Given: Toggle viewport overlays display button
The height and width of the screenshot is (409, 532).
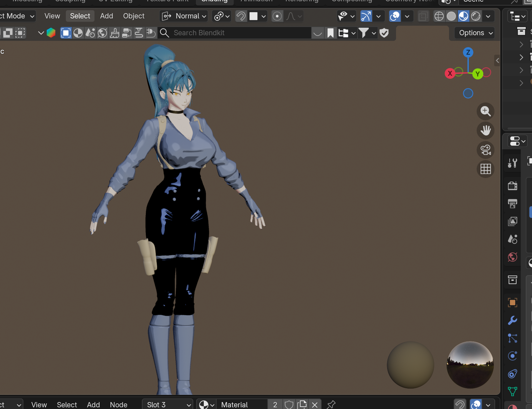Looking at the screenshot, I should click(x=395, y=16).
